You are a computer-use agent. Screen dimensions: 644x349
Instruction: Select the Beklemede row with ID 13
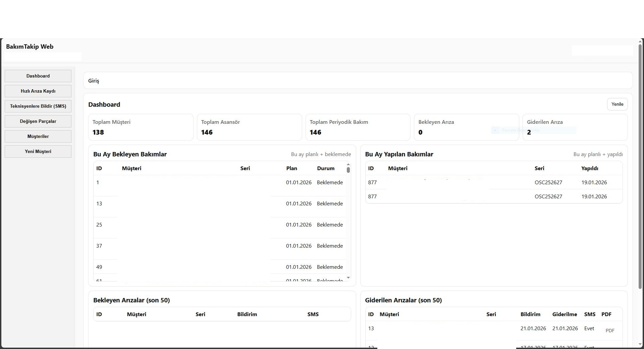[x=201, y=204]
